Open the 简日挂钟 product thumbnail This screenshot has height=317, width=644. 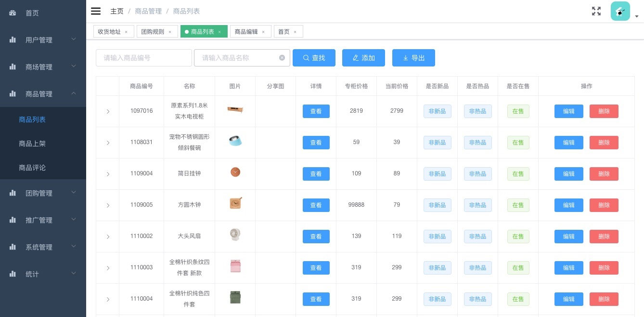235,172
